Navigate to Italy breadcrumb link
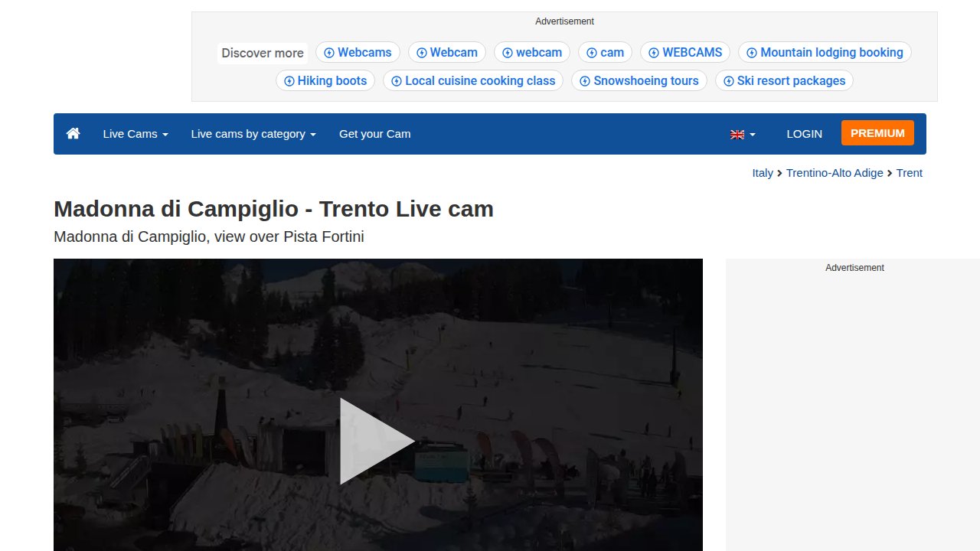The image size is (980, 551). (x=763, y=173)
